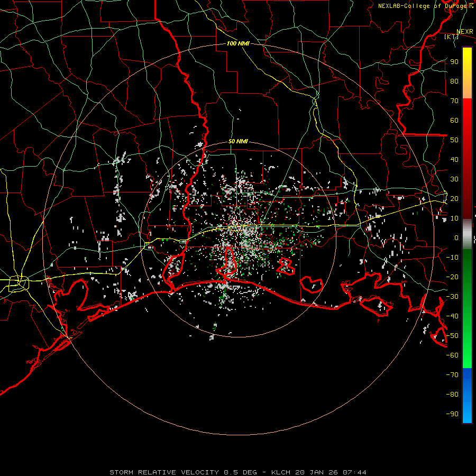Click the "-80" value on the velocity scale
Image resolution: width=476 pixels, height=476 pixels.
pos(452,395)
